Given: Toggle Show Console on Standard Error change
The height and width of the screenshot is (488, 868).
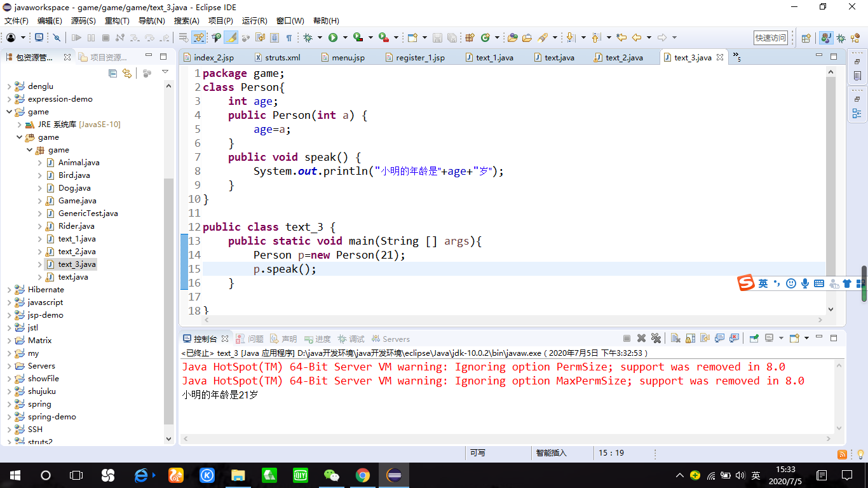Looking at the screenshot, I should point(735,339).
